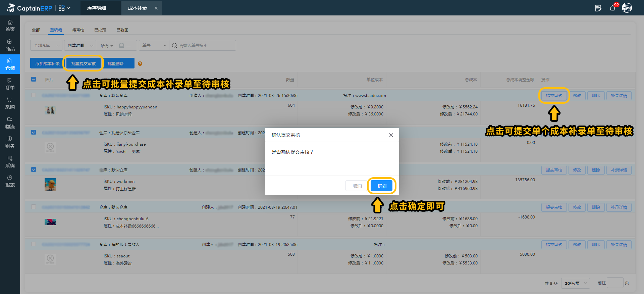Check the happyhappyyuandan order checkbox
Image resolution: width=644 pixels, height=294 pixels.
(x=34, y=95)
